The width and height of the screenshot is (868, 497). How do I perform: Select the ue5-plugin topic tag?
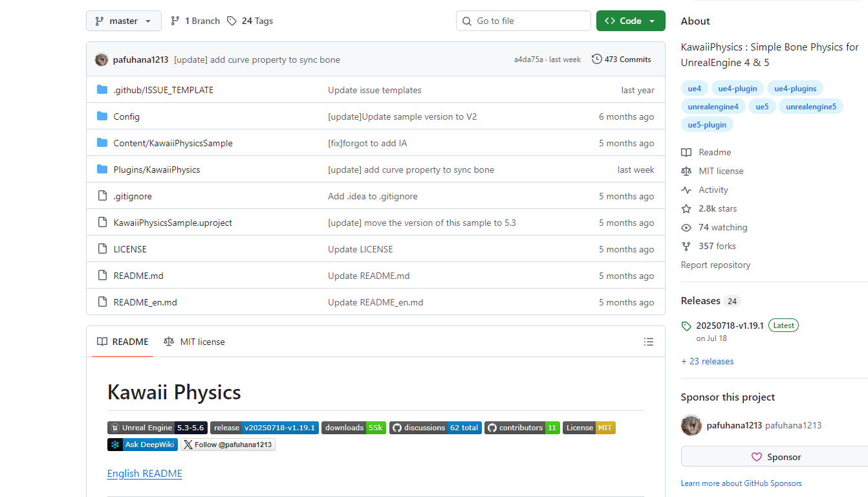tap(707, 125)
